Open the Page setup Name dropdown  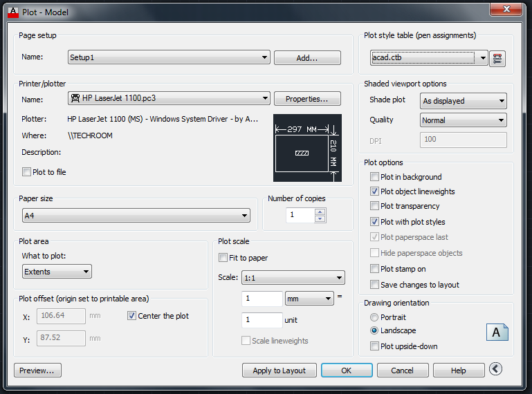click(x=169, y=57)
